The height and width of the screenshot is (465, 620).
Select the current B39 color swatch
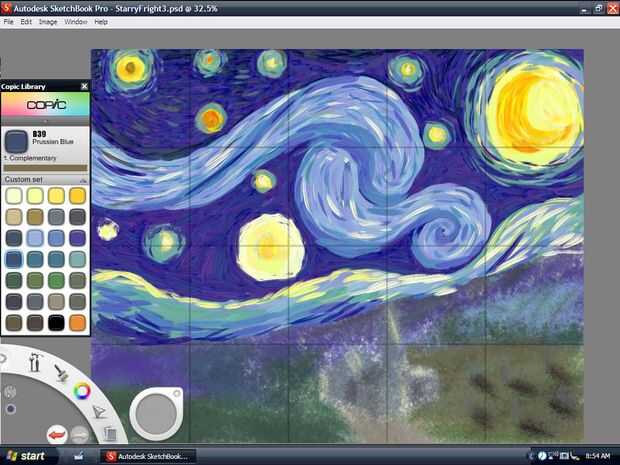tap(16, 142)
